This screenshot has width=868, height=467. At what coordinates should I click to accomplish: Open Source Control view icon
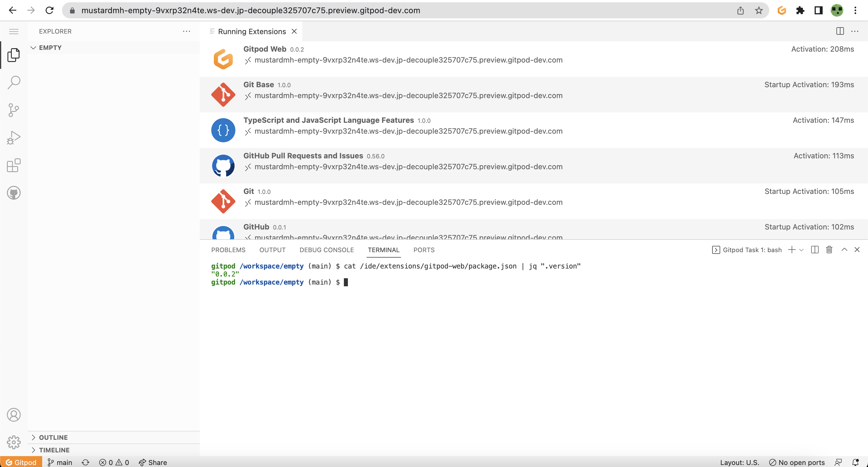click(14, 110)
